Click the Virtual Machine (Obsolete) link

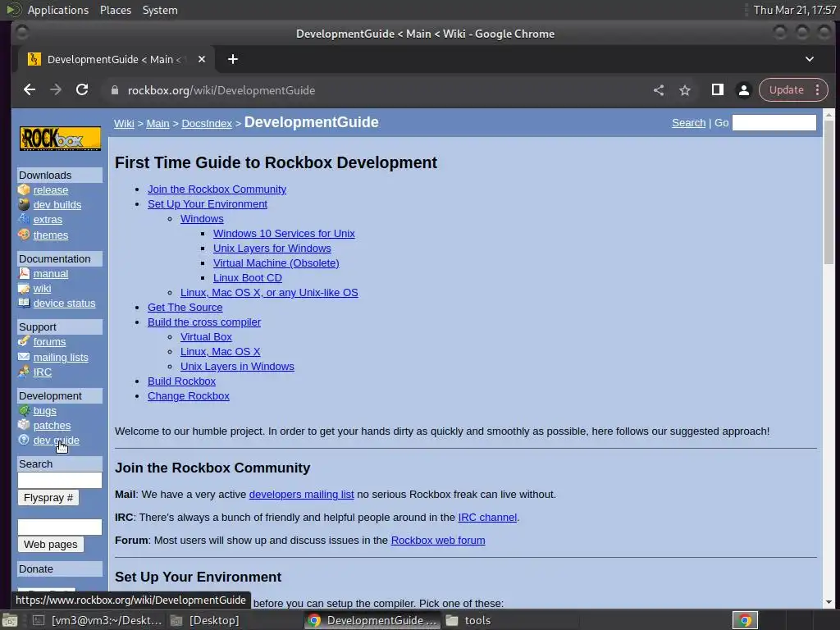click(276, 263)
